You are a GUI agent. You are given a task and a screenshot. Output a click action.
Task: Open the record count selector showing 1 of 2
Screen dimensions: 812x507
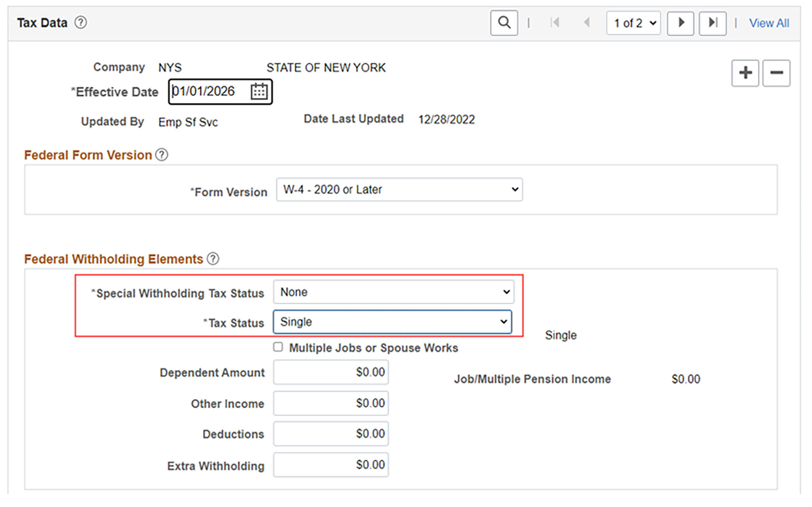coord(633,23)
